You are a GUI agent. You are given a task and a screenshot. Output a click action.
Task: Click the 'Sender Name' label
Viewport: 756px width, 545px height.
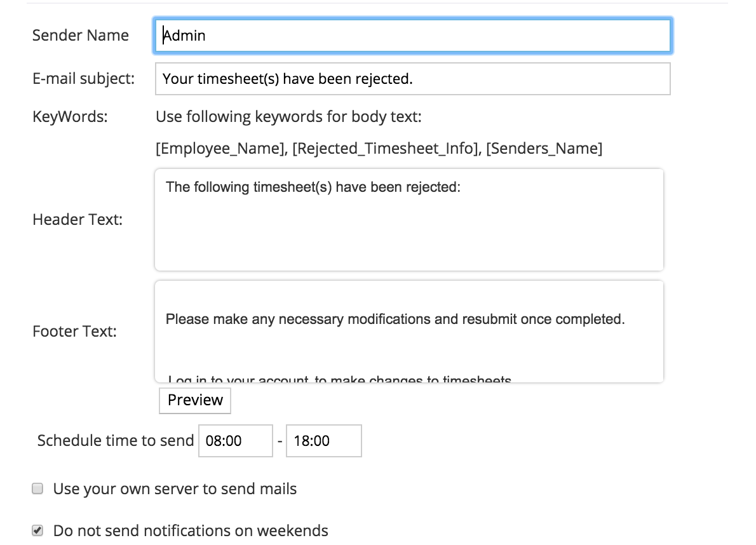81,36
